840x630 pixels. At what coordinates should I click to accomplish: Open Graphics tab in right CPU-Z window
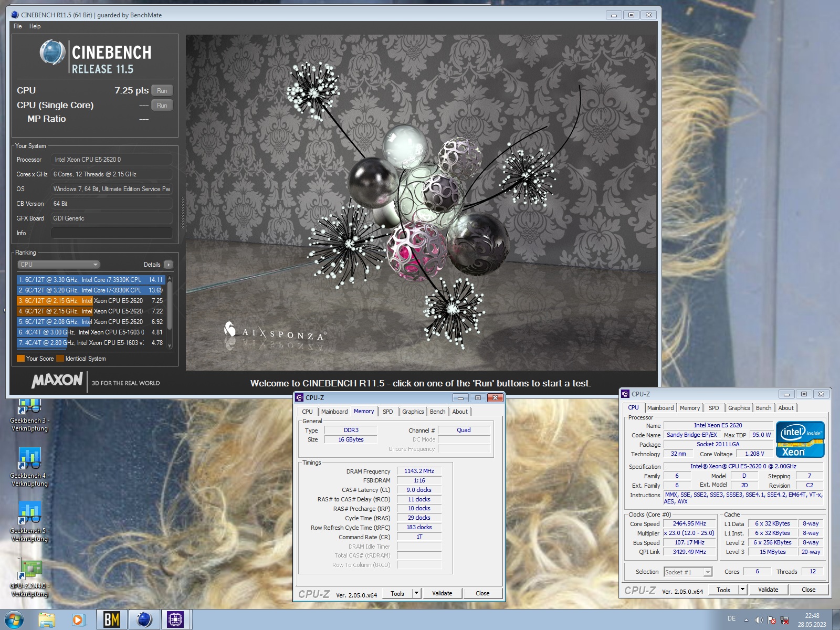pos(739,408)
